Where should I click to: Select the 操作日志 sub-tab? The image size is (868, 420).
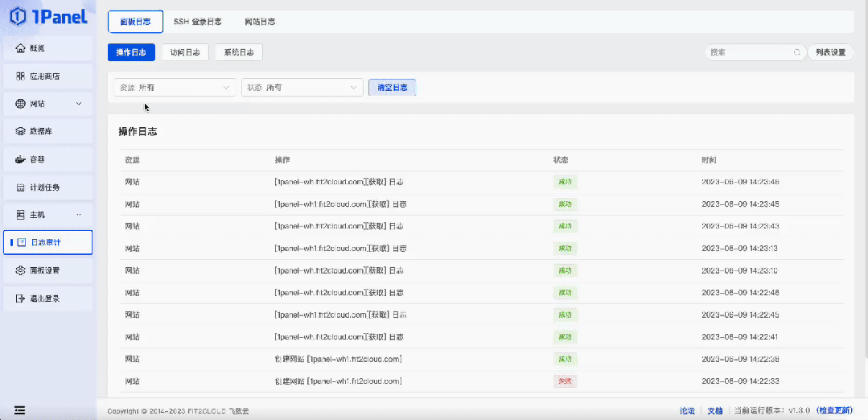coord(131,52)
